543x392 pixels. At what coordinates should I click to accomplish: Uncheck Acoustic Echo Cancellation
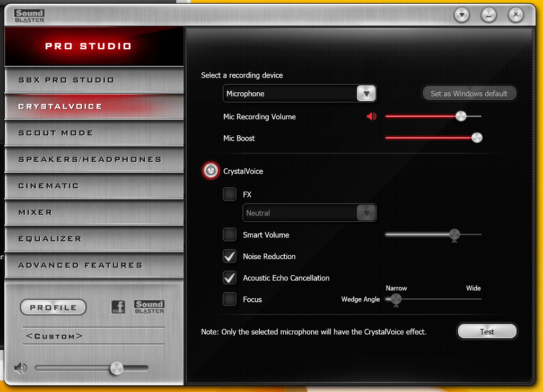[230, 277]
